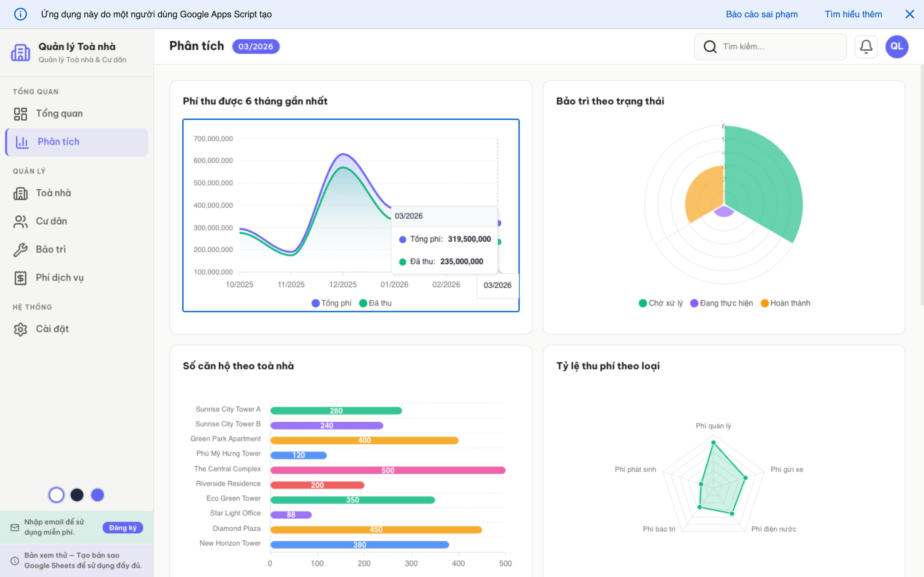Open the Báo cáo sai phạm link

tap(761, 14)
